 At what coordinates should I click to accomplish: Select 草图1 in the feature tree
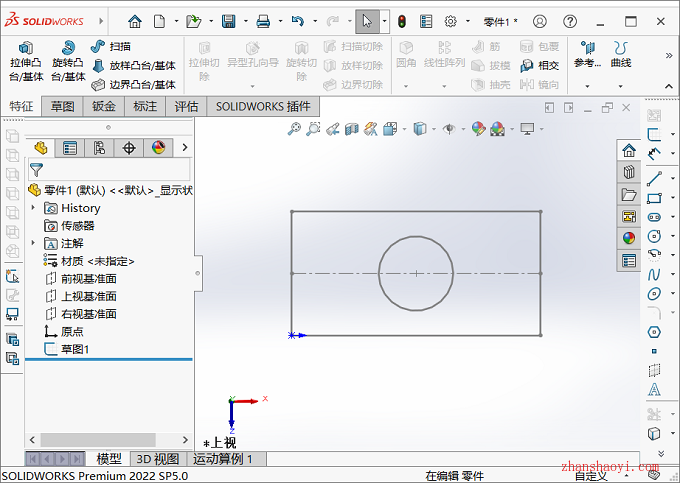point(67,349)
